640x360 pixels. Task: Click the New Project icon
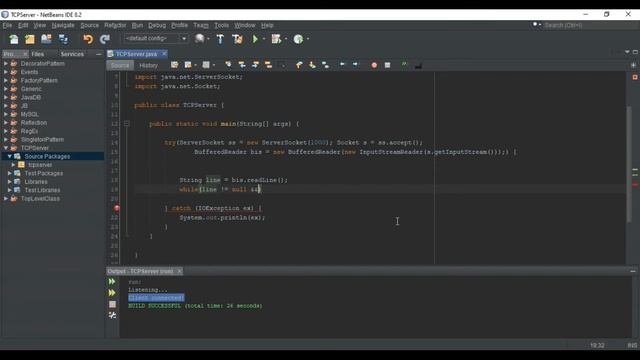tap(30, 39)
